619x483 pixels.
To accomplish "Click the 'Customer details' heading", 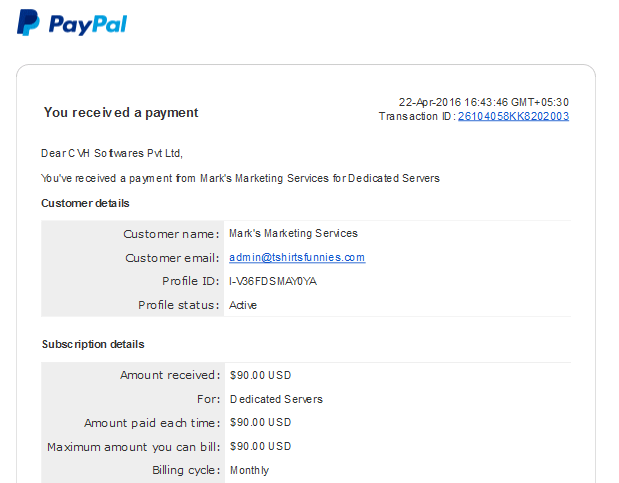I will coord(85,203).
